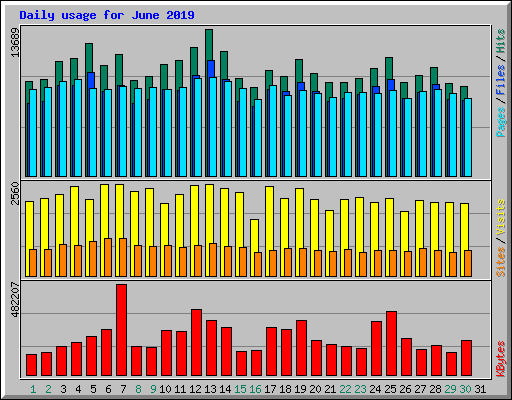Click the 'Pages' legend label

click(x=501, y=122)
